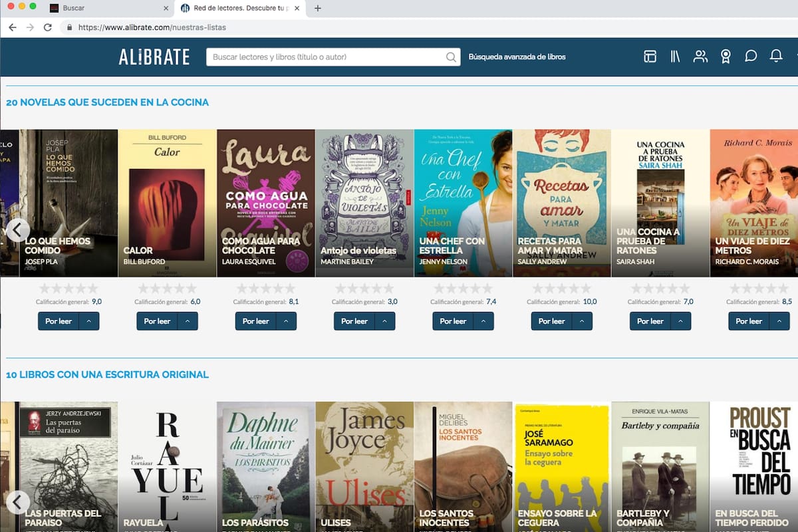
Task: Open Los parásitos by Daphne du Maurier
Action: point(265,467)
